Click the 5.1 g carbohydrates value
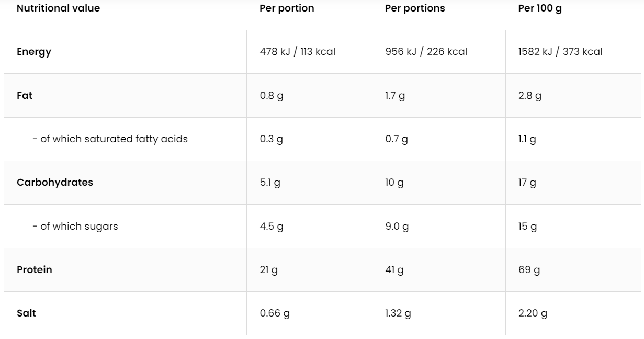644x339 pixels. [270, 183]
